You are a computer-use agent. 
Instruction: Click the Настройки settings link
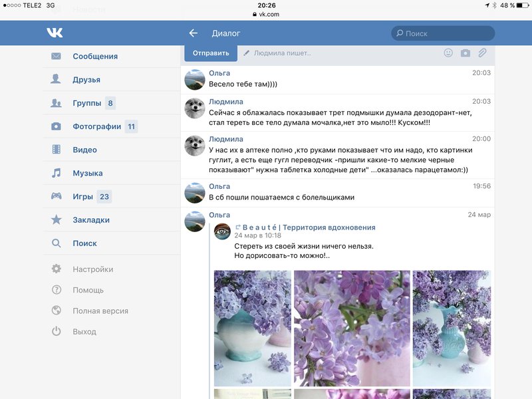pos(93,269)
